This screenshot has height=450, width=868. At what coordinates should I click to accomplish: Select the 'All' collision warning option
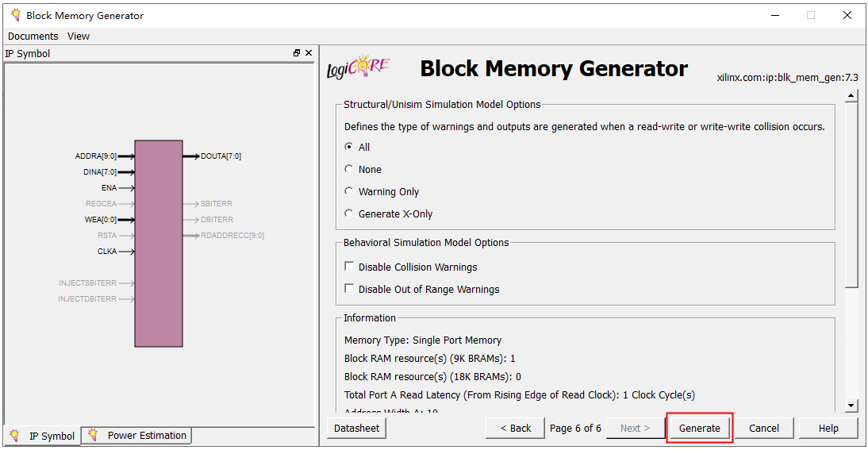[349, 147]
